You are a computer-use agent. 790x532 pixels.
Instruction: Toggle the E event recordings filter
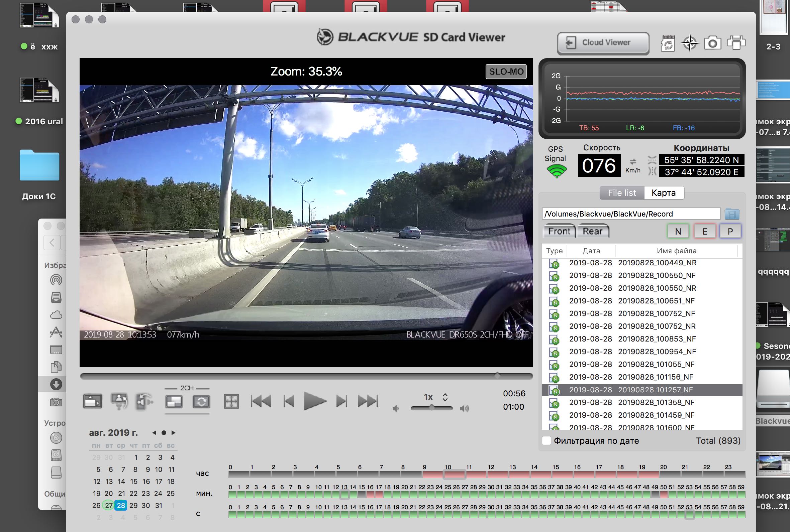[x=704, y=231]
